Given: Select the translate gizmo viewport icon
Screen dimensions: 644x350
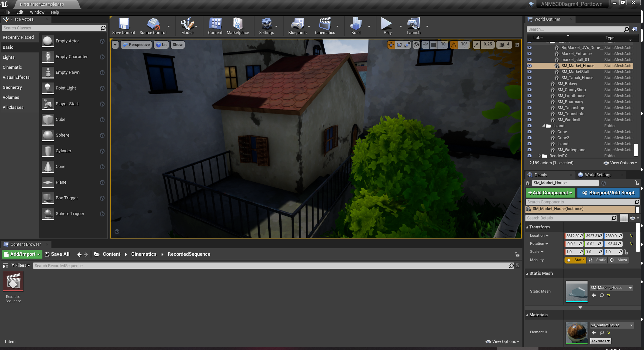Looking at the screenshot, I should click(x=391, y=44).
